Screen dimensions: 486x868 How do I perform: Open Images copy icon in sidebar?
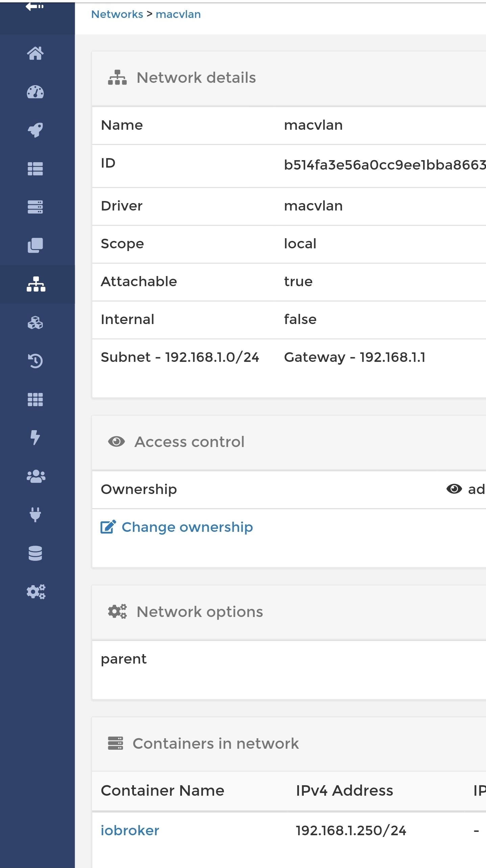(x=36, y=245)
